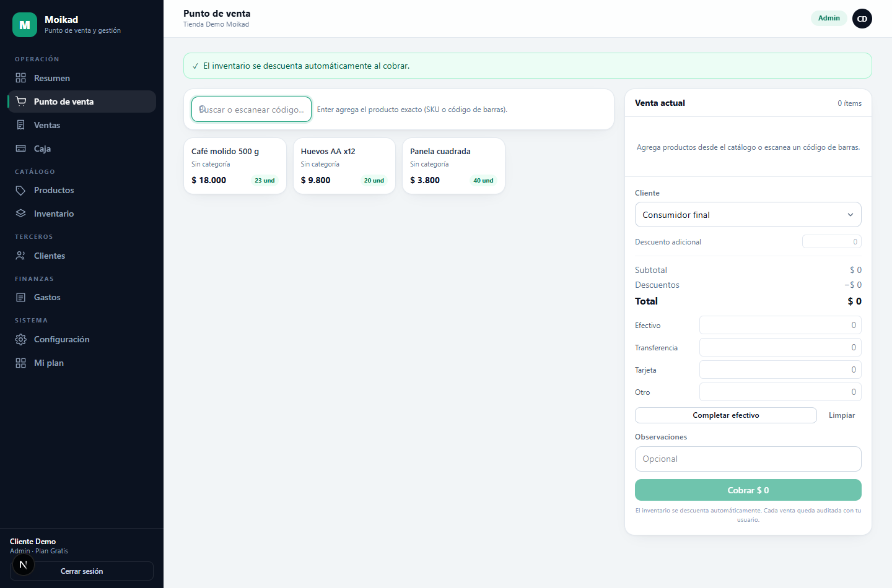The image size is (892, 588).
Task: Add Café molido 500 g product card
Action: (x=235, y=166)
